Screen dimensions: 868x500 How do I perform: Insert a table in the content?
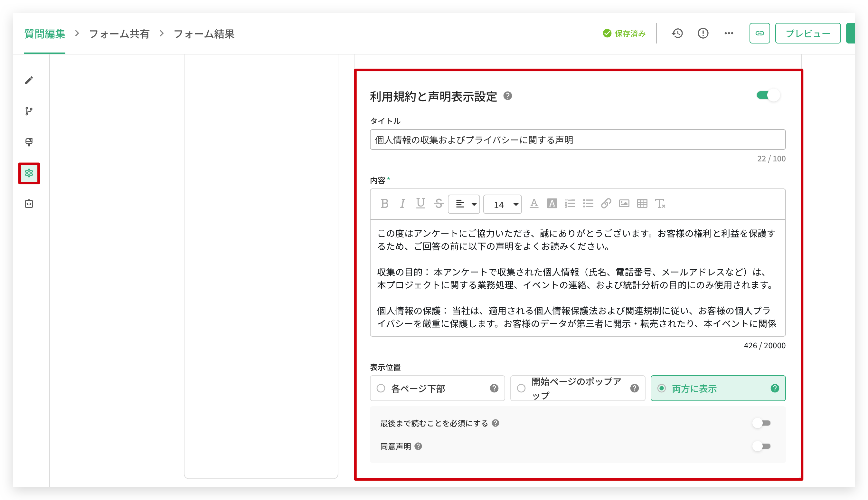click(642, 204)
